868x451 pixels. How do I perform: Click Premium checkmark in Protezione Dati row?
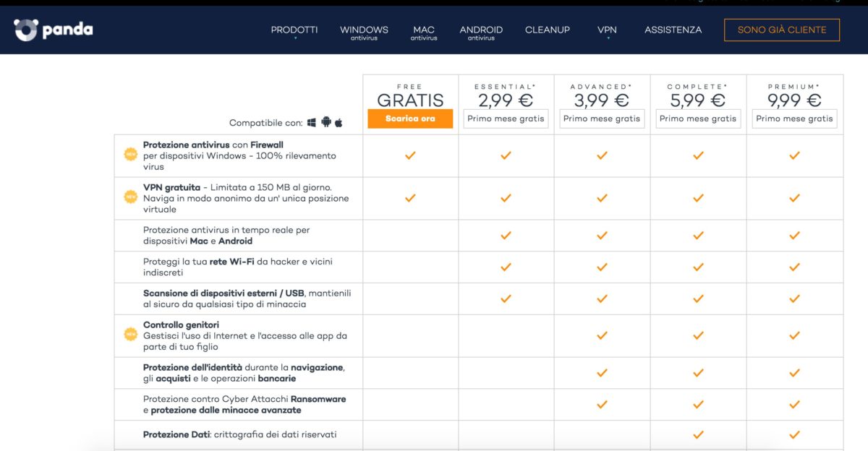coord(794,434)
